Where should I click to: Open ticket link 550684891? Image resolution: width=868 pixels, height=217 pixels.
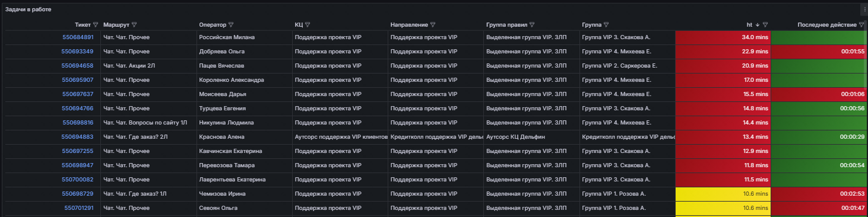(x=78, y=37)
